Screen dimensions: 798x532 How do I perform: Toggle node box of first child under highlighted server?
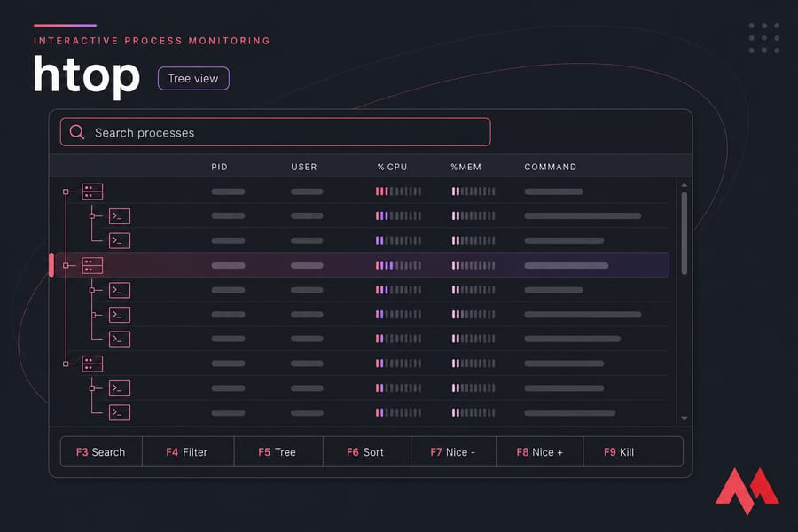coord(92,290)
